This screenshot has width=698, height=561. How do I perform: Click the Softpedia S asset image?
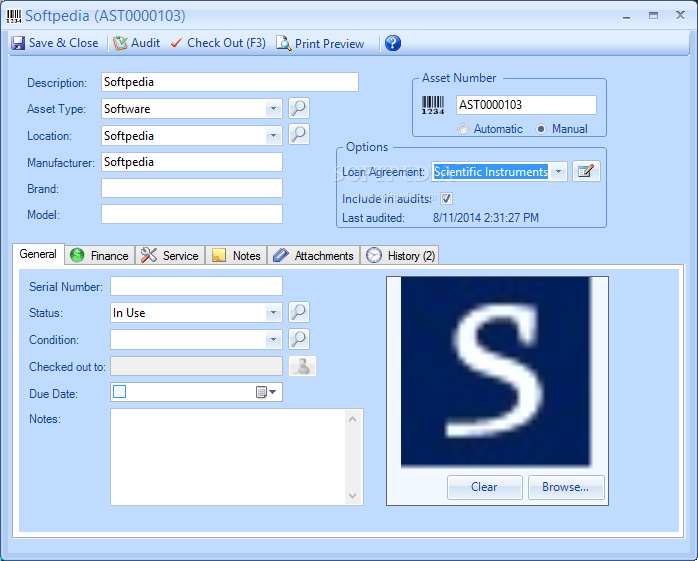click(x=496, y=372)
